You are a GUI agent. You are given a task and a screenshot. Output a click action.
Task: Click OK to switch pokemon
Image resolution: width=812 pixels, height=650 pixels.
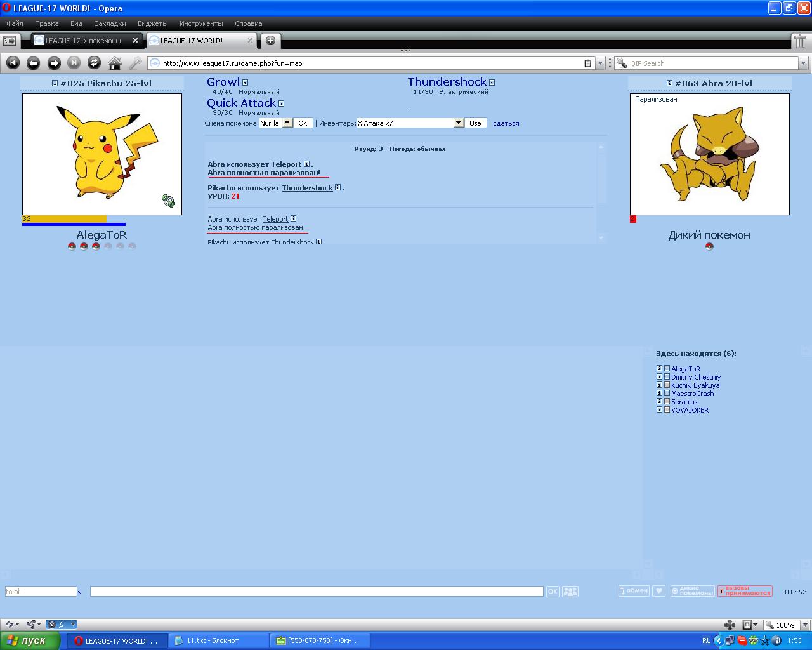(303, 123)
